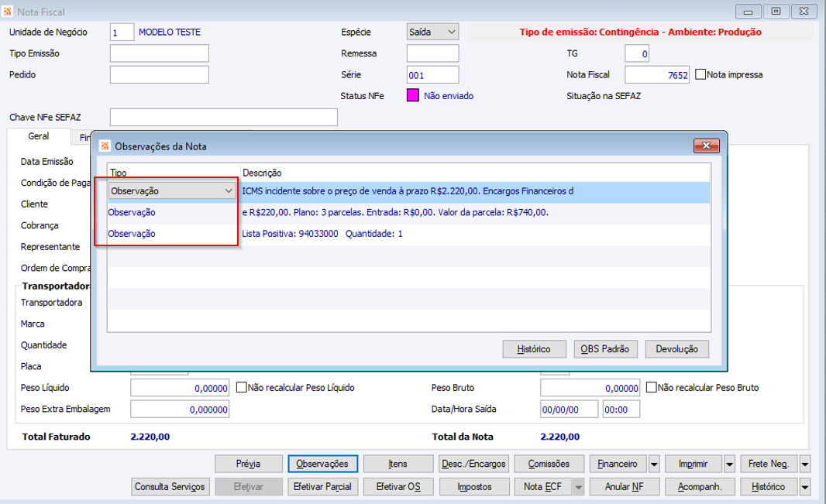Select the description starting 'ICMS incidente sobre'
This screenshot has width=826, height=504.
(408, 191)
